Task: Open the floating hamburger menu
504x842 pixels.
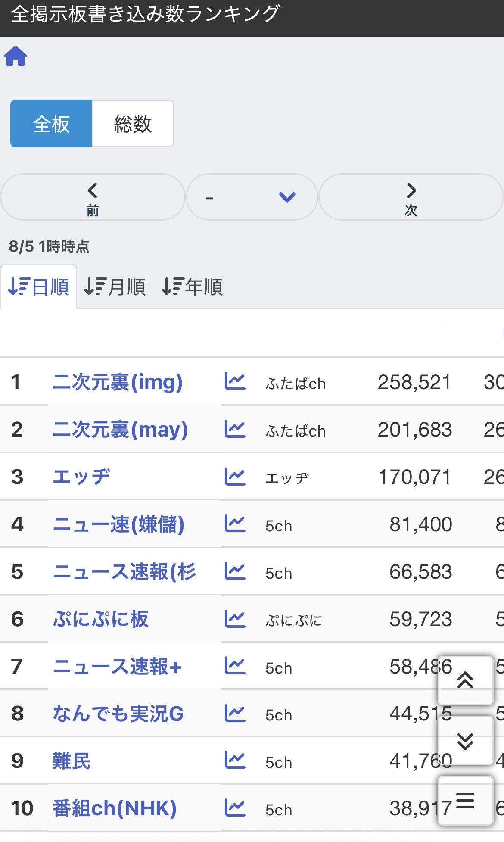Action: (x=465, y=801)
